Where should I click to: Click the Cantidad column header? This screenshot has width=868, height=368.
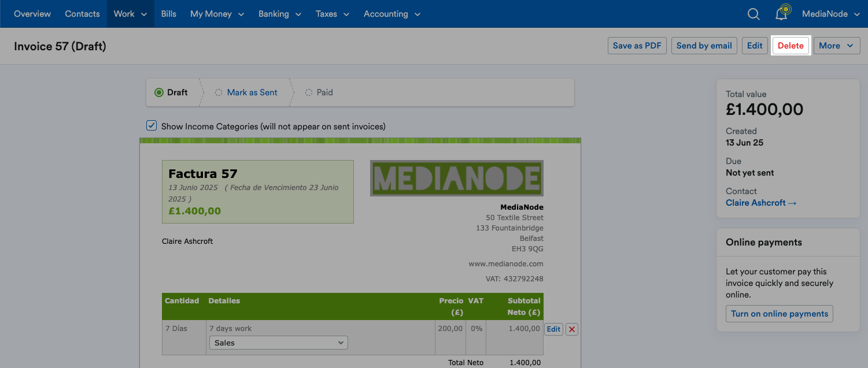coord(182,301)
